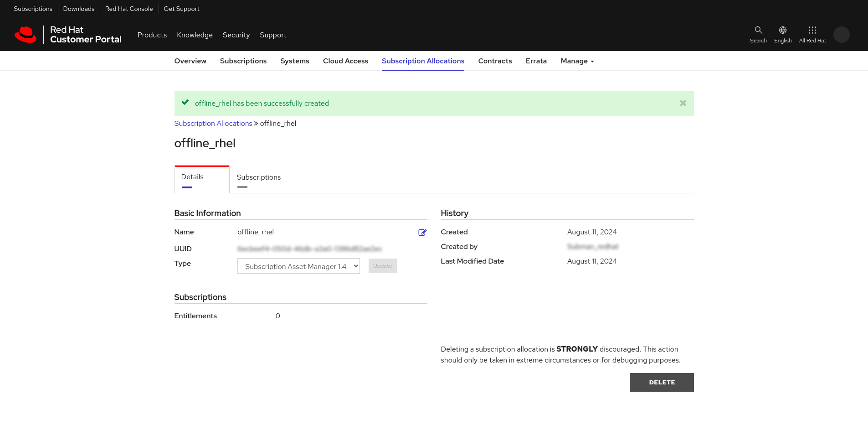Image resolution: width=868 pixels, height=425 pixels.
Task: Go to the Overview navigation item
Action: 190,61
